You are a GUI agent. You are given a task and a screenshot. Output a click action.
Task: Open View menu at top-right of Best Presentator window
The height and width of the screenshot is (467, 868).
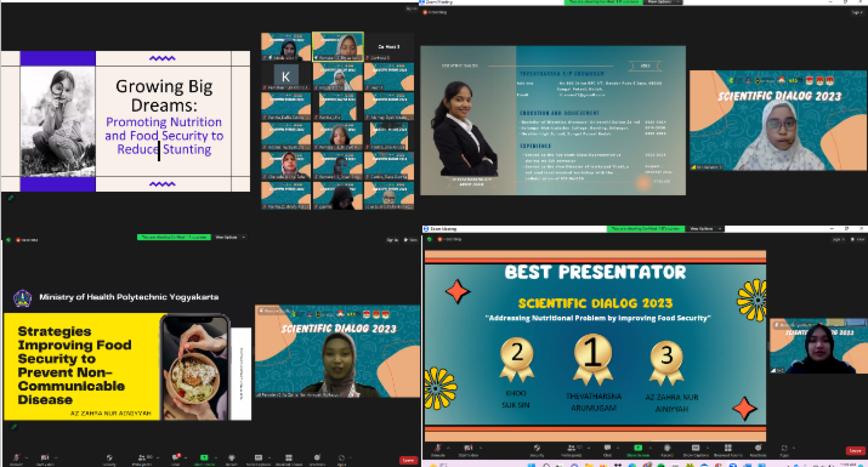858,239
